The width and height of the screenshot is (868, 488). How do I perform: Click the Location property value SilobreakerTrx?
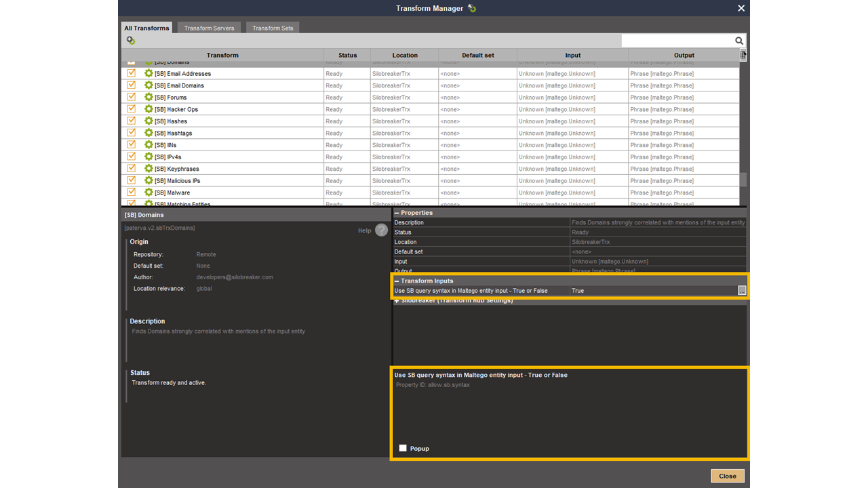click(591, 242)
